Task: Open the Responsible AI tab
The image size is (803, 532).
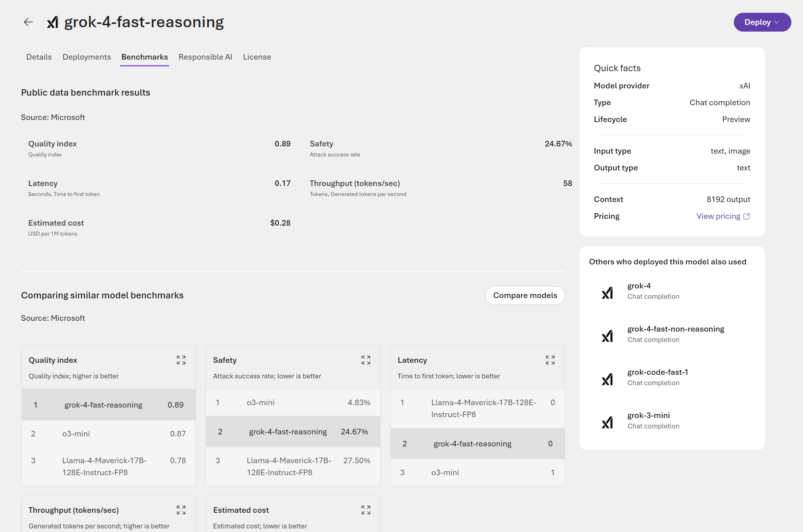Action: click(205, 57)
